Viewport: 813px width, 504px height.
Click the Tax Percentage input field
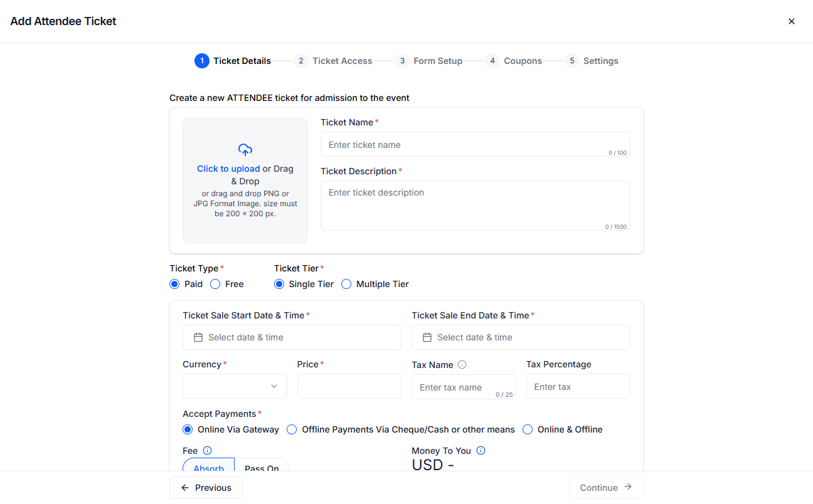coord(578,386)
